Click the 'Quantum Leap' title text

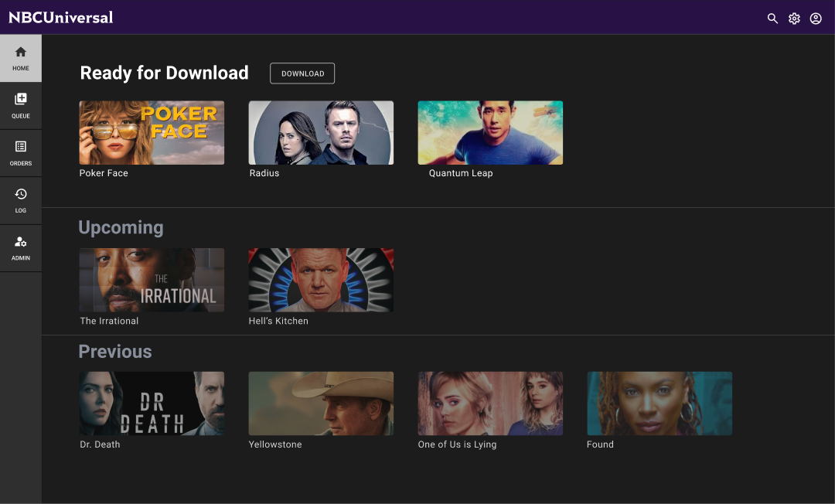461,173
